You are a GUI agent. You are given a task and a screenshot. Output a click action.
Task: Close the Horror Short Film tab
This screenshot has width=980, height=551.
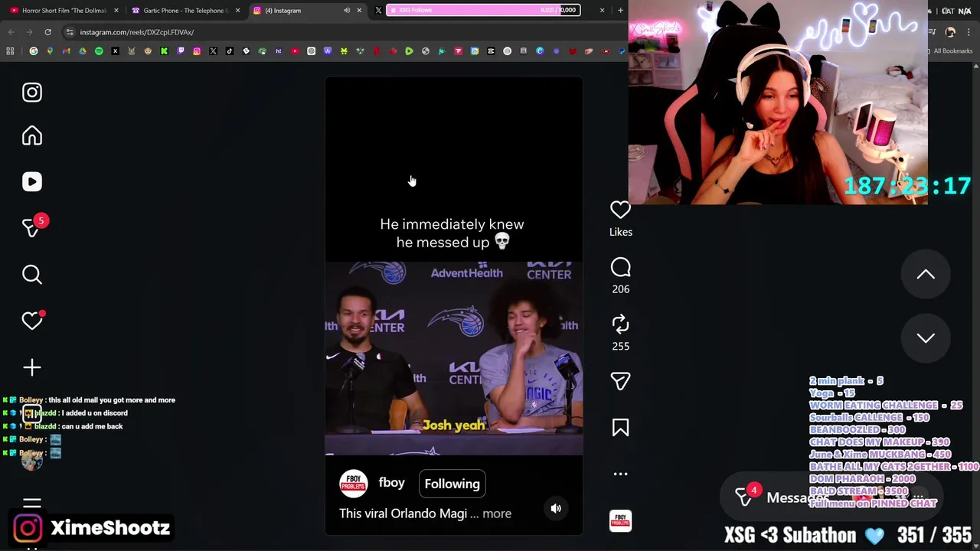pyautogui.click(x=116, y=10)
